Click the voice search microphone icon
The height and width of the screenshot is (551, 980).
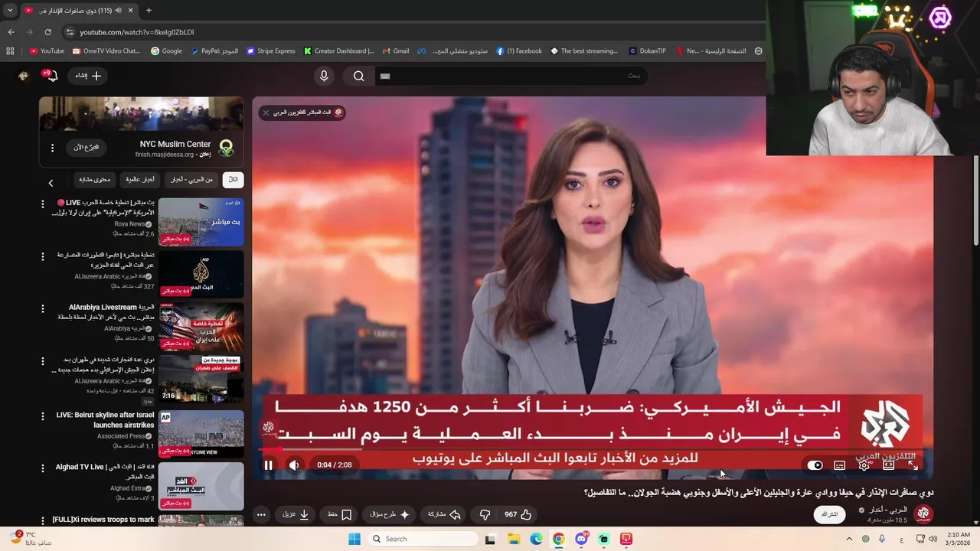point(324,76)
